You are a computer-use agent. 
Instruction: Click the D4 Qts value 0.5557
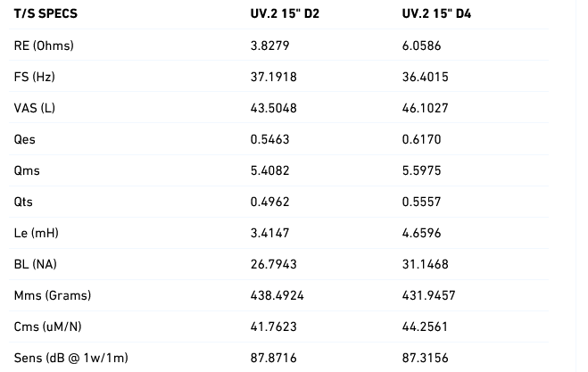click(423, 202)
